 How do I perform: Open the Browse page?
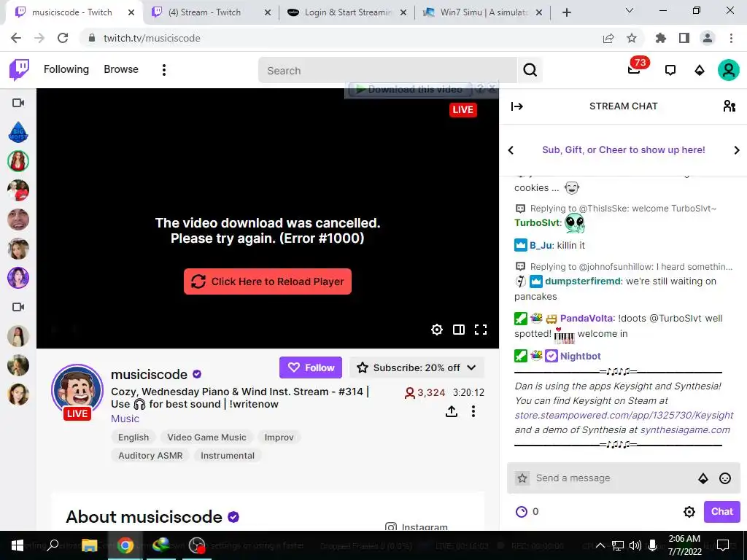tap(121, 69)
